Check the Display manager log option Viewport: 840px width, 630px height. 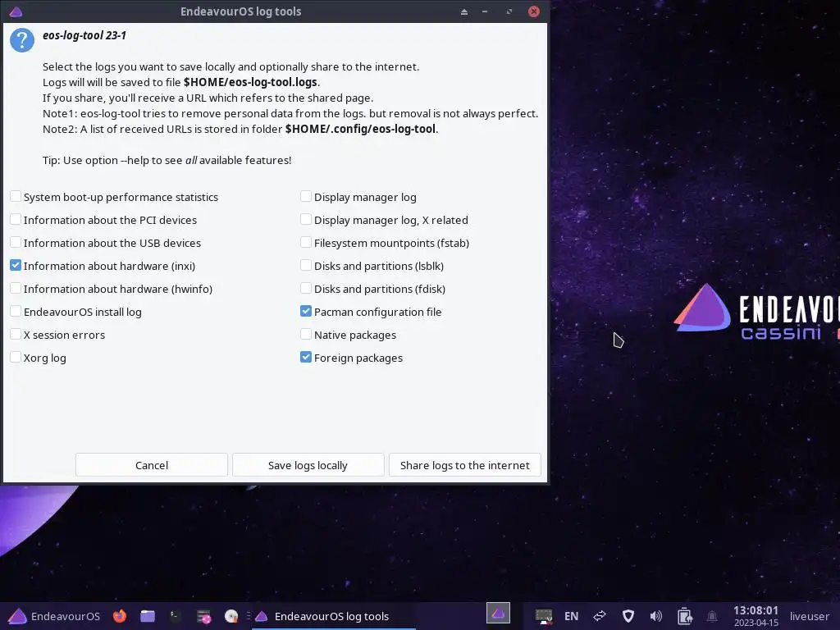coord(306,197)
